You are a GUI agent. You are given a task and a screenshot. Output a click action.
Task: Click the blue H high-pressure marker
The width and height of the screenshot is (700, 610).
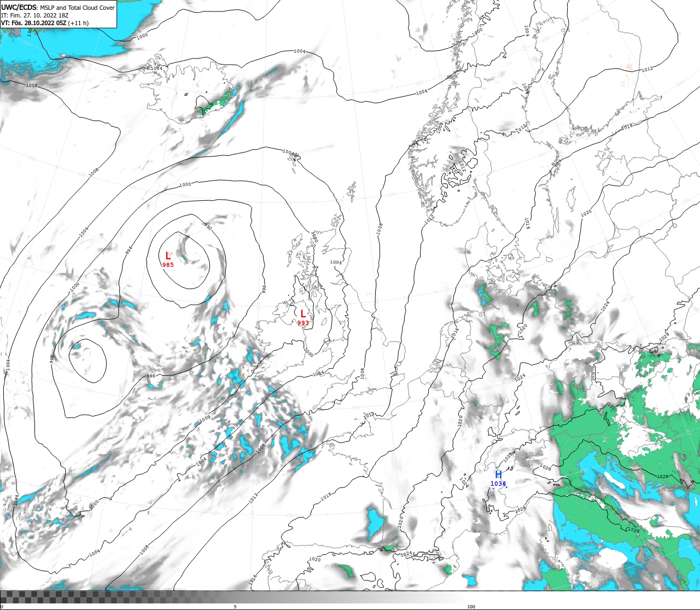498,474
